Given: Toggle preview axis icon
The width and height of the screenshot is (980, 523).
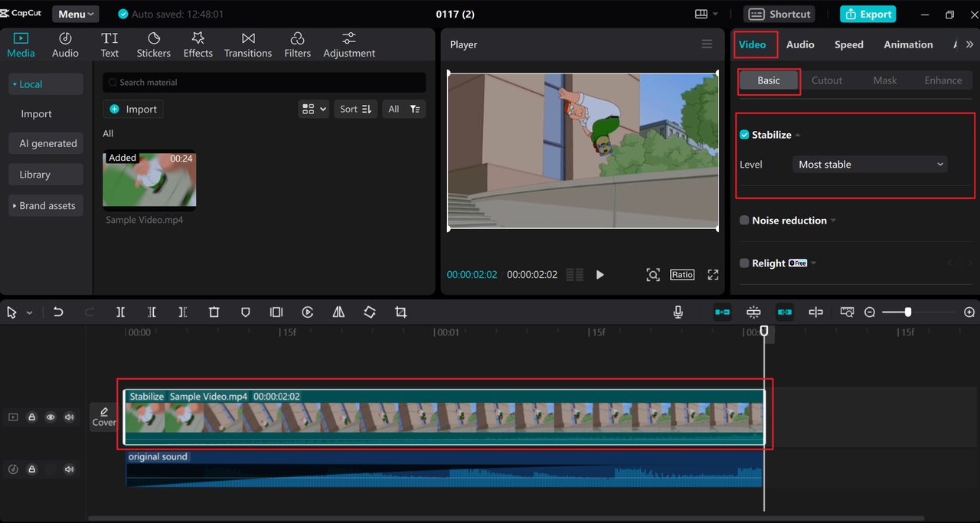Looking at the screenshot, I should coord(815,312).
